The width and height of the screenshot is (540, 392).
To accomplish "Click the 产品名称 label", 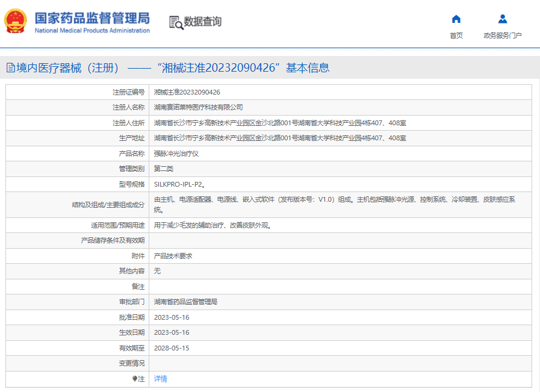I will tap(132, 154).
